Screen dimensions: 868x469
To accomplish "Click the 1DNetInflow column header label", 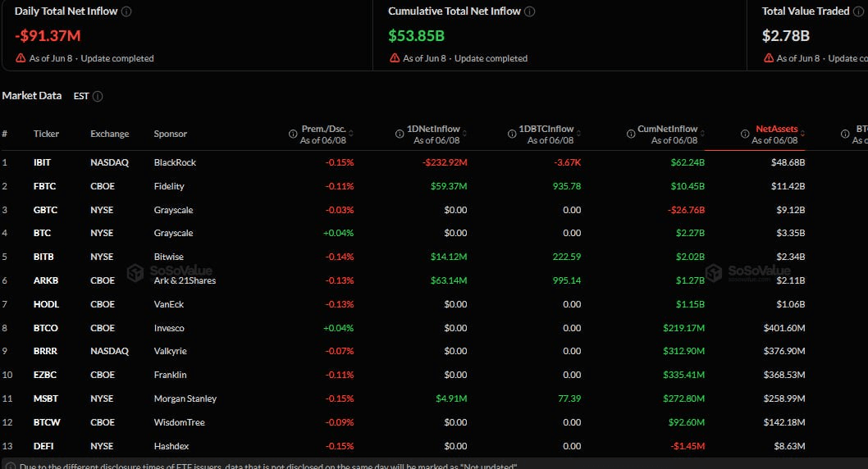I will 433,129.
